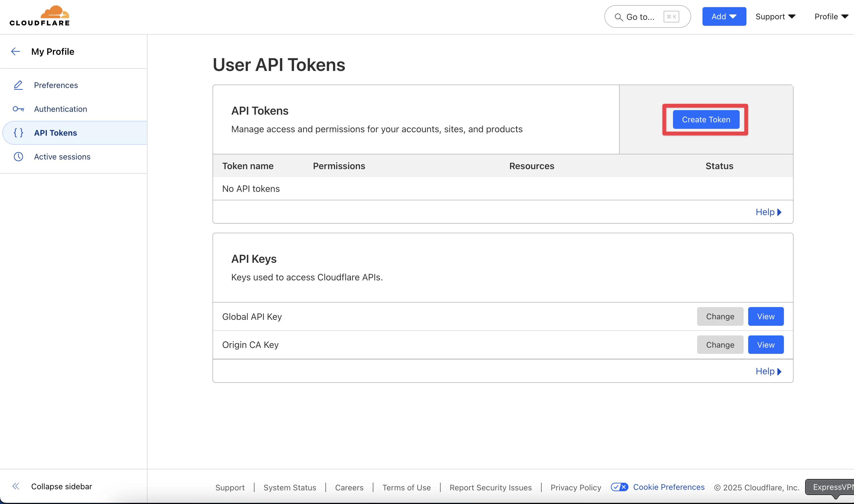
Task: View the Global API Key
Action: click(x=766, y=316)
